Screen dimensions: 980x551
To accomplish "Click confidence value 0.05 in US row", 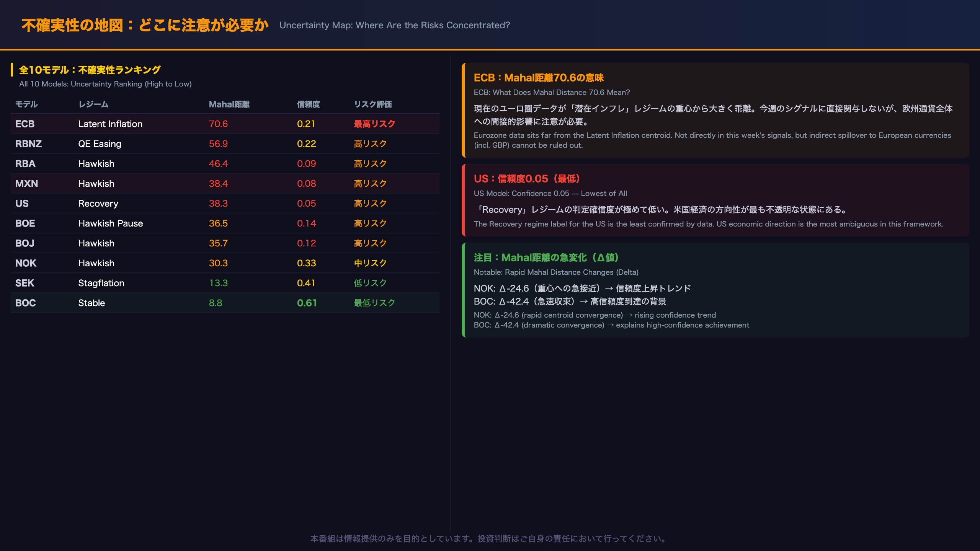I will [x=307, y=204].
